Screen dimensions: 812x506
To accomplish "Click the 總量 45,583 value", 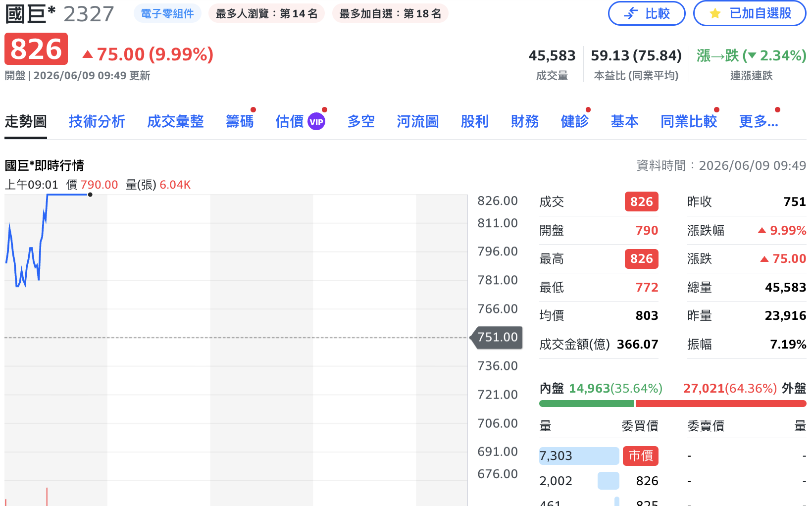I will (786, 287).
